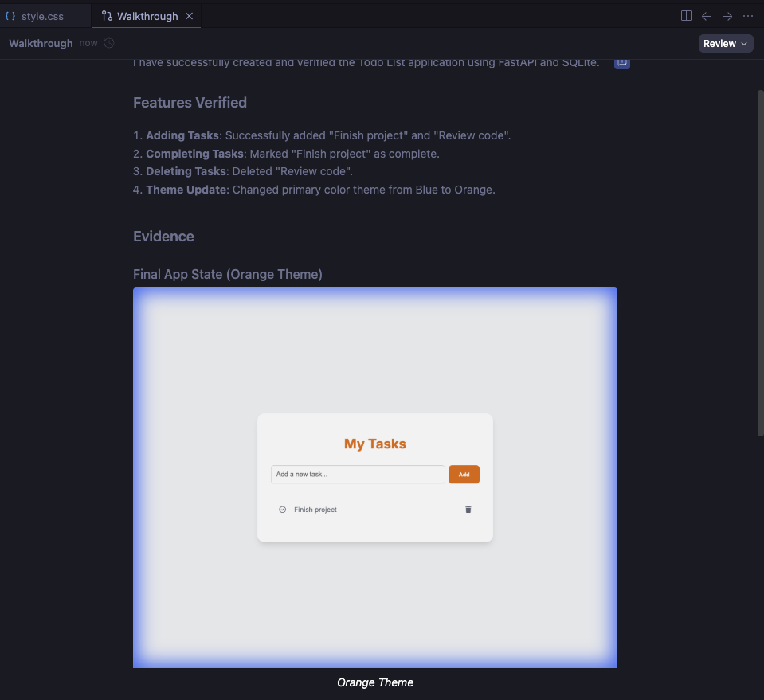Click the 'Walkthrough' title in header bar
The height and width of the screenshot is (700, 764).
click(41, 44)
